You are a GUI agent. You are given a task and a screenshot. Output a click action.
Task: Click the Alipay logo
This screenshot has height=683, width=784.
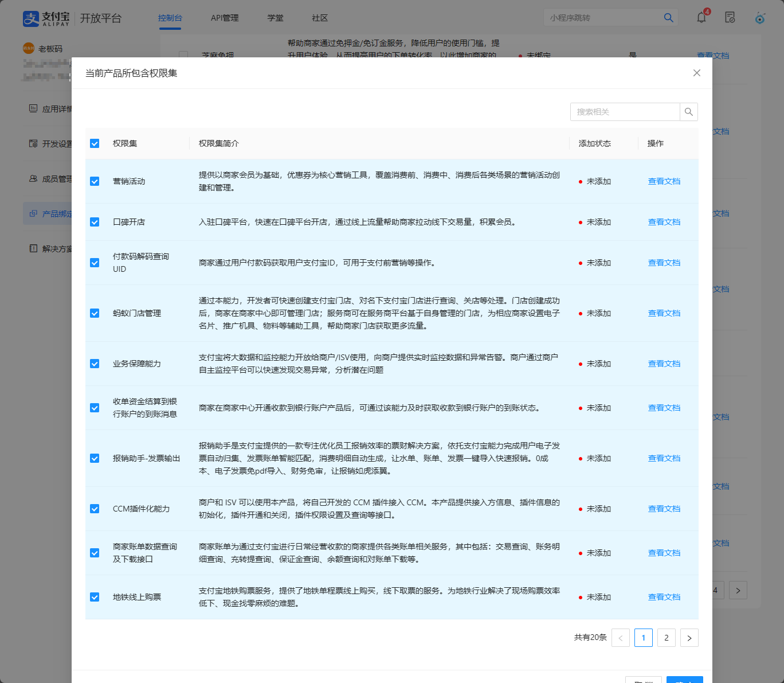coord(46,18)
